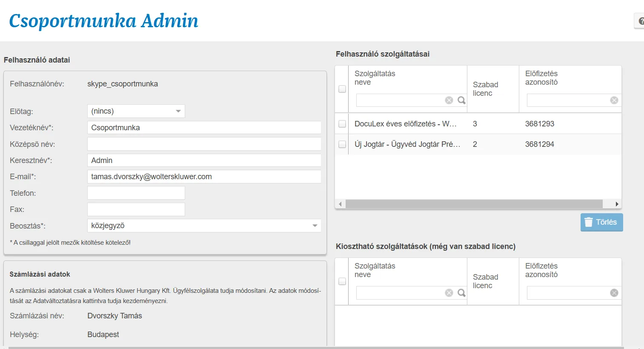Click into the Fax field
The width and height of the screenshot is (644, 349).
click(x=136, y=209)
